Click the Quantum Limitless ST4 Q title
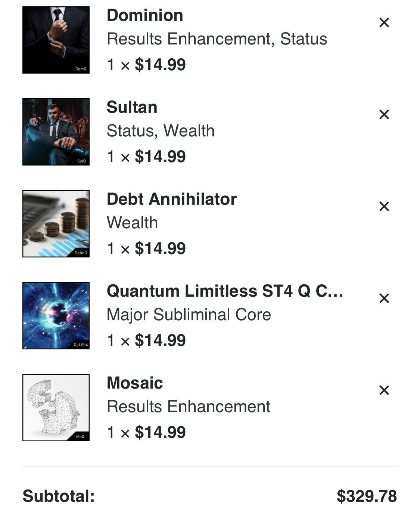420x519 pixels. coord(225,291)
